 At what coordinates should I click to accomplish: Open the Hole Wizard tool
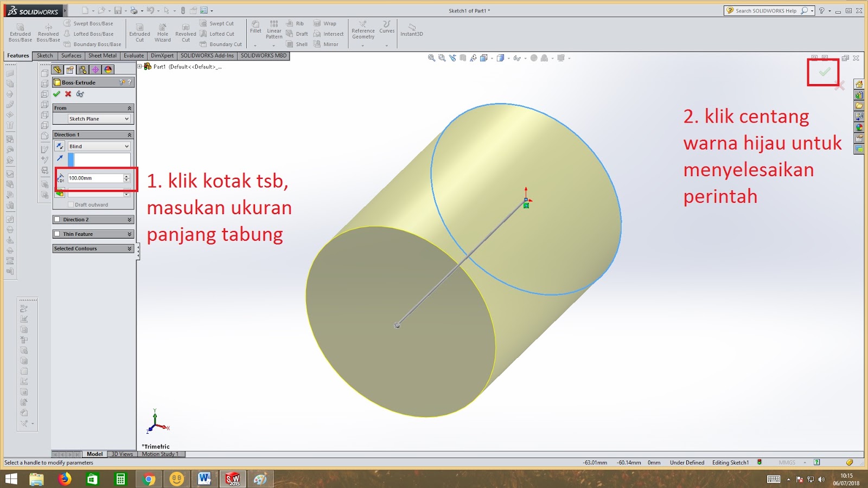coord(162,33)
